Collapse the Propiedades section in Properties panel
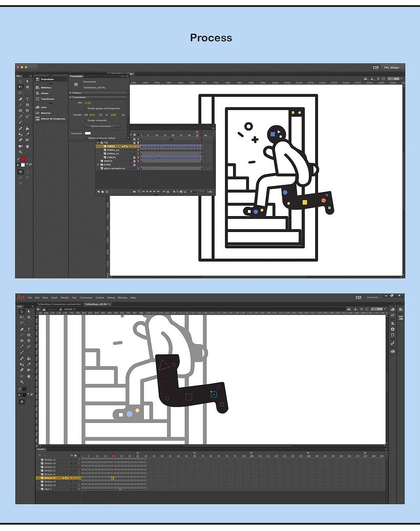 (x=71, y=97)
